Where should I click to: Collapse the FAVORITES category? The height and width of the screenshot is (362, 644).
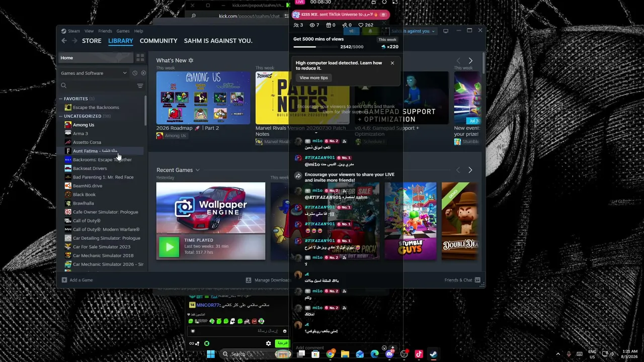pyautogui.click(x=76, y=99)
